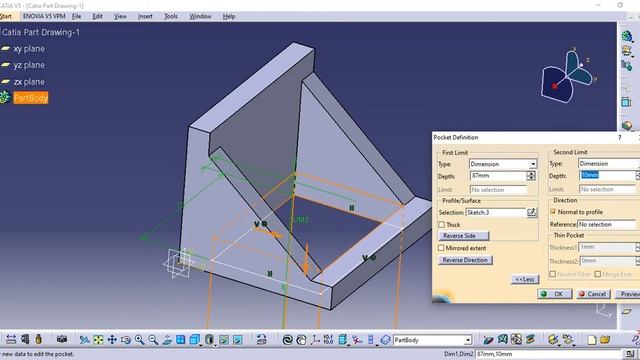
Task: Click the Reverse Direction button
Action: pos(465,260)
